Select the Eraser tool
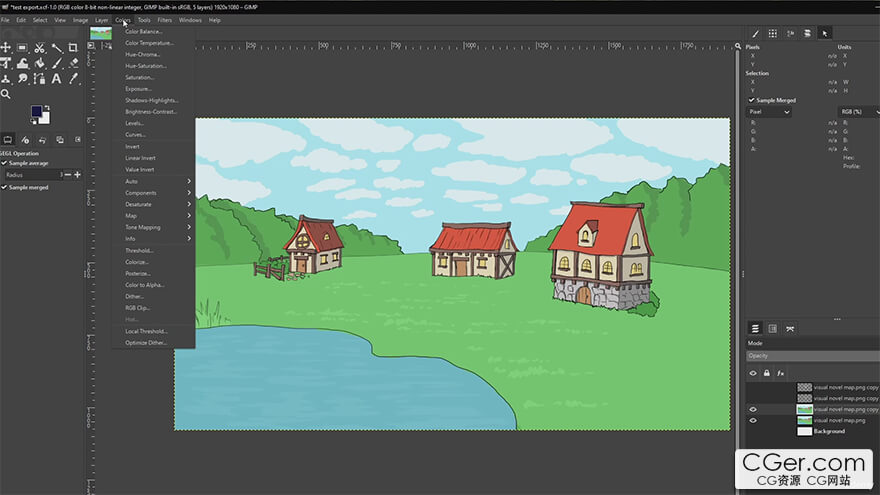 (x=74, y=63)
